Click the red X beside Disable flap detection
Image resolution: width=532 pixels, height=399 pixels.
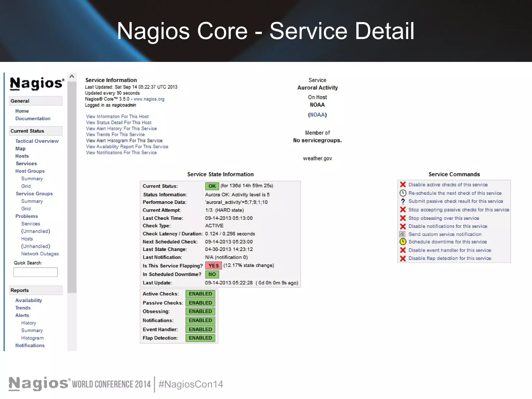(403, 258)
